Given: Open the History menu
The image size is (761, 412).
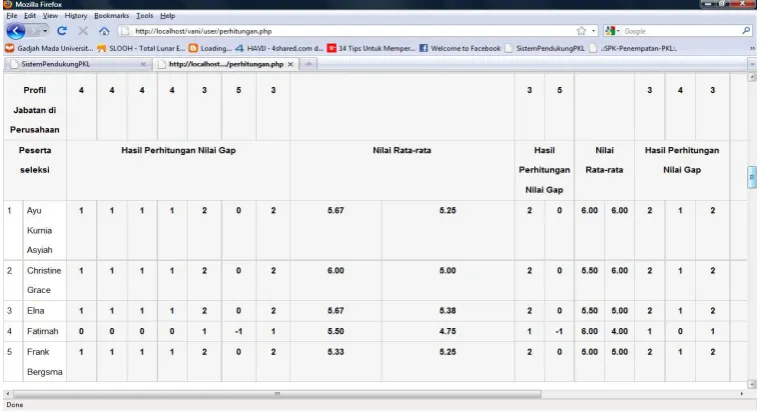Looking at the screenshot, I should (x=76, y=16).
